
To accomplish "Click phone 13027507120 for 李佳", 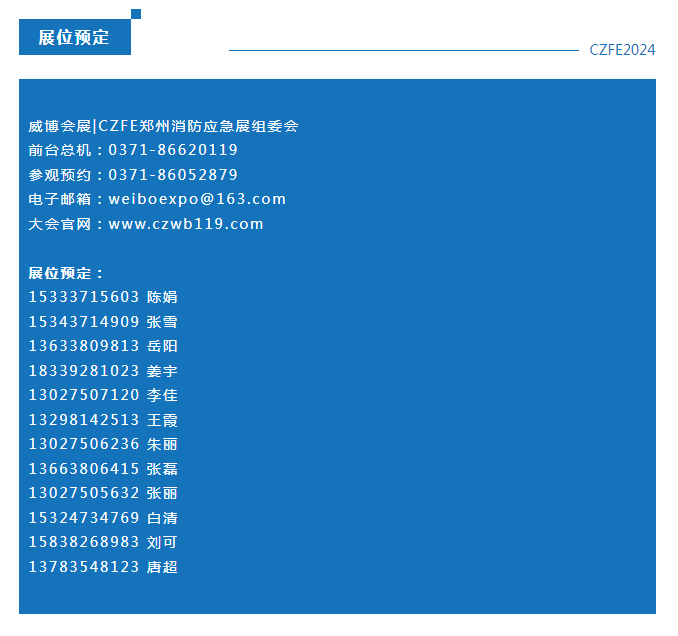I will click(x=84, y=395).
